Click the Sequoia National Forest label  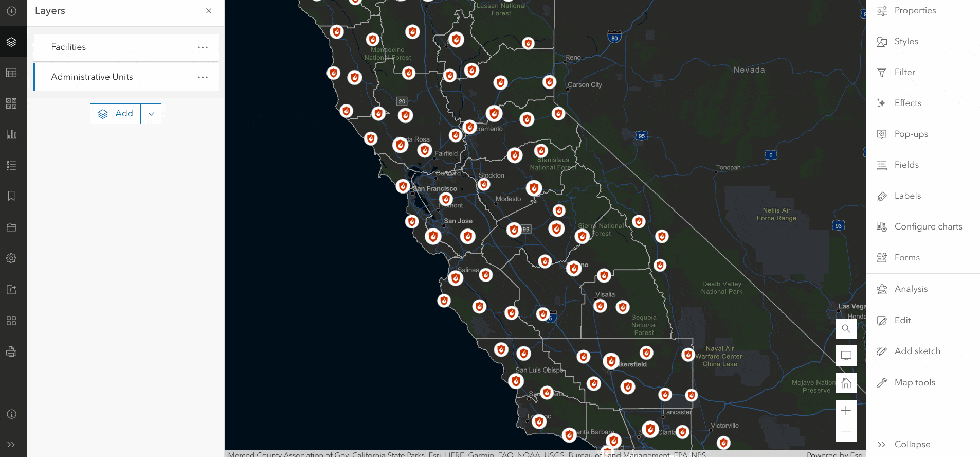click(x=644, y=325)
